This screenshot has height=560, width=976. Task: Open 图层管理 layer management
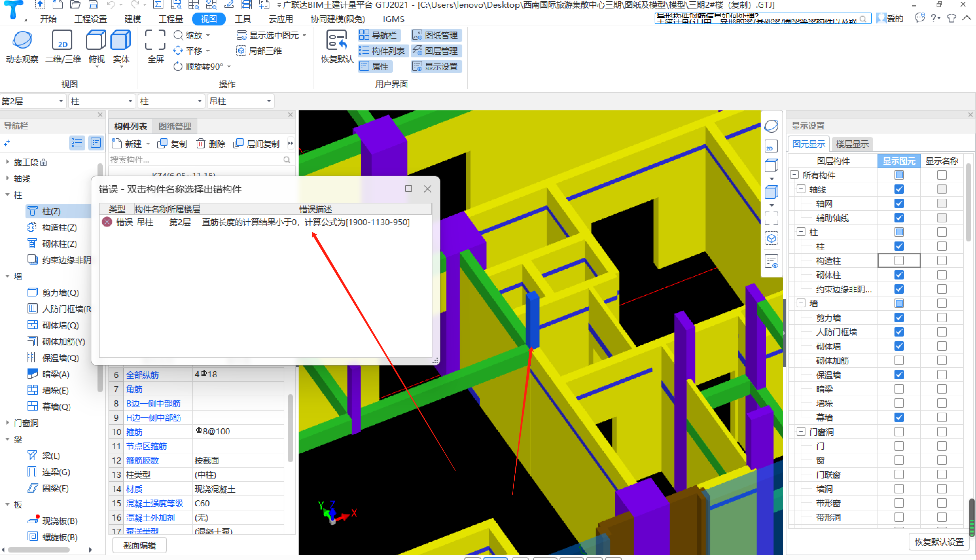point(436,51)
